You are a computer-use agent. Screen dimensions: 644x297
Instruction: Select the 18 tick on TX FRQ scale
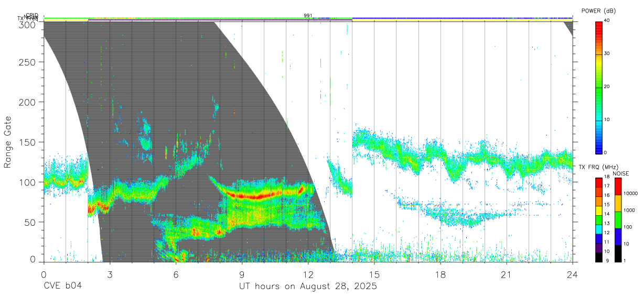pos(607,177)
